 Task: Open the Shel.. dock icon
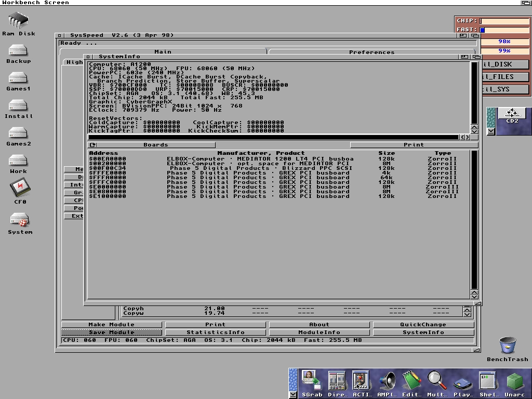488,384
